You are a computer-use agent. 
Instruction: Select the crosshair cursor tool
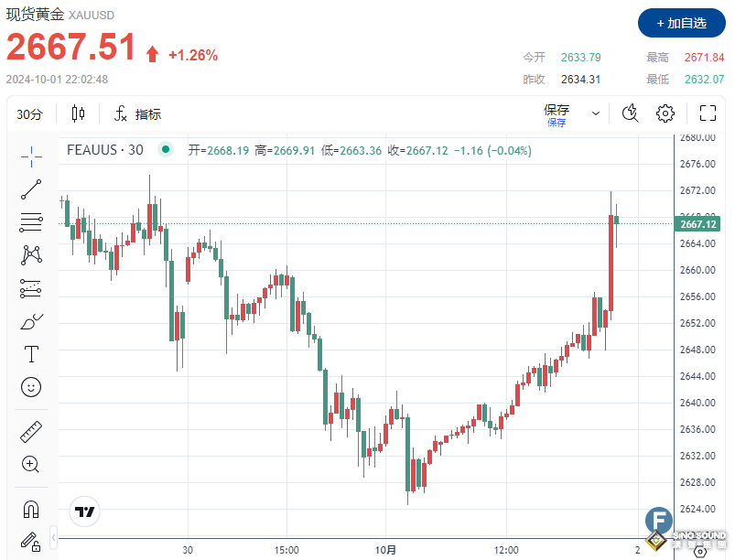pos(30,156)
